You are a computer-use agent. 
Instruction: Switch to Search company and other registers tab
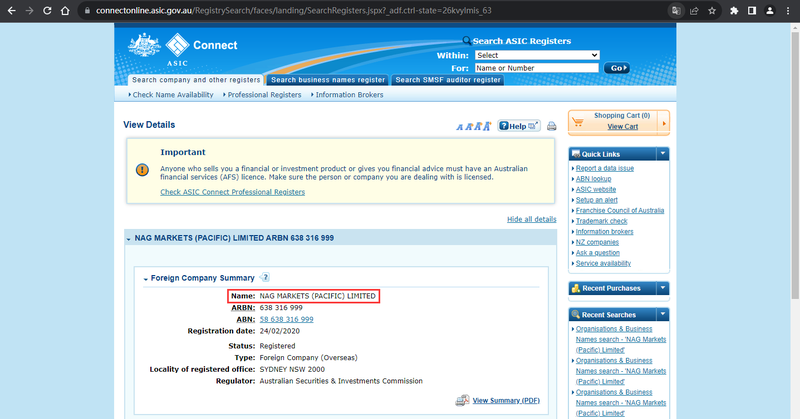196,80
